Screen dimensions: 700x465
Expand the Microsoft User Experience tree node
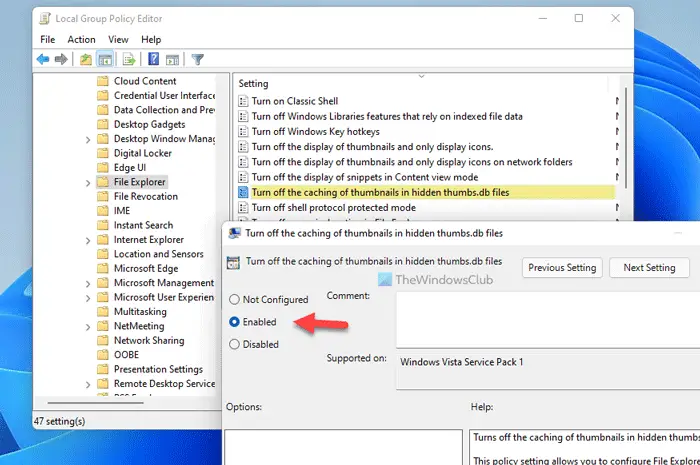tap(88, 298)
